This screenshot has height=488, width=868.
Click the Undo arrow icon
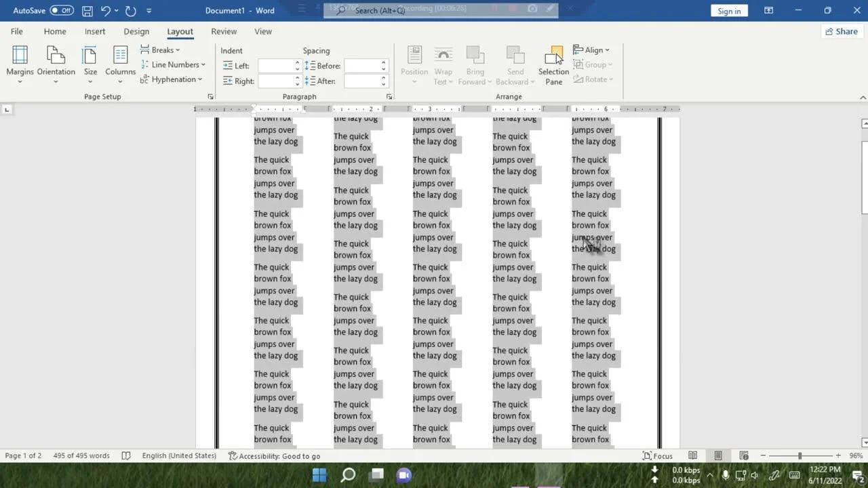click(105, 11)
